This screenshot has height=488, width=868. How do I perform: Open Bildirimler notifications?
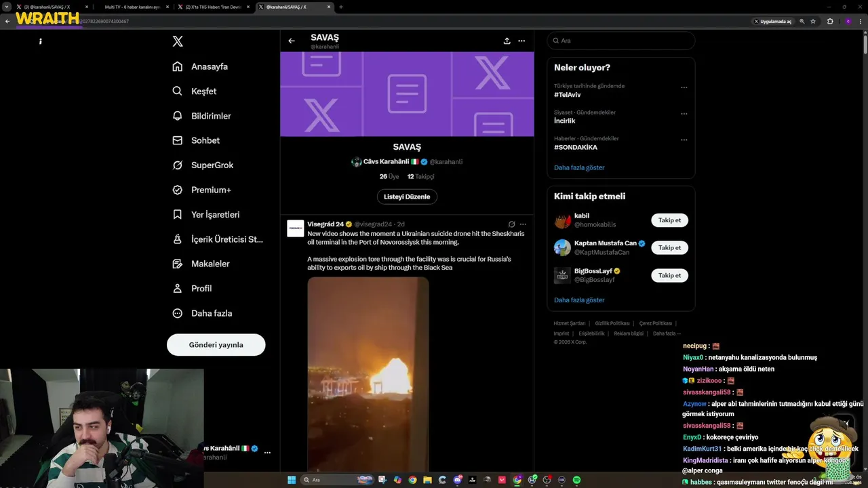pyautogui.click(x=201, y=116)
